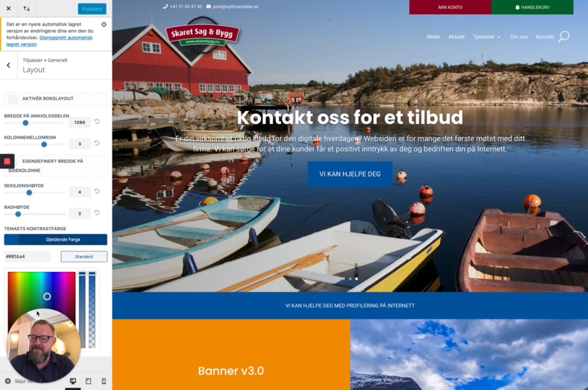Image resolution: width=588 pixels, height=390 pixels.
Task: Open the site search magnifier icon
Action: click(x=564, y=36)
